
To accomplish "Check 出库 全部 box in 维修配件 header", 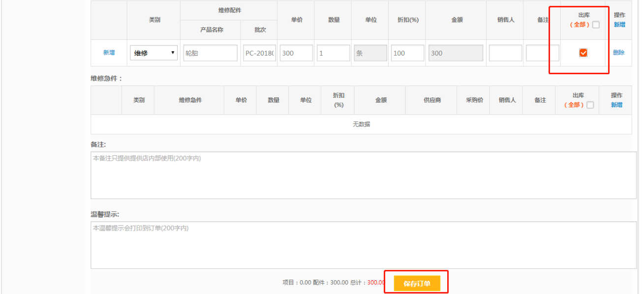I will [596, 25].
